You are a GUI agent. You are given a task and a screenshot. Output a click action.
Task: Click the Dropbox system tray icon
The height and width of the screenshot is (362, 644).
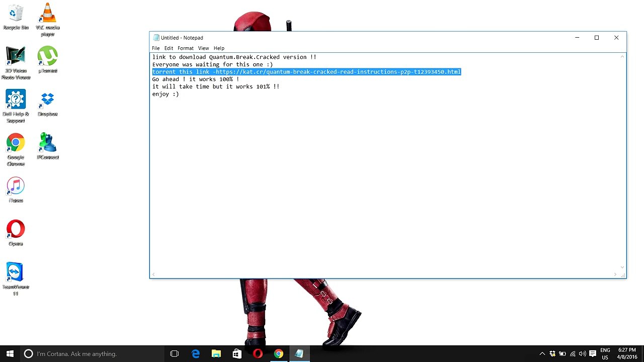552,354
